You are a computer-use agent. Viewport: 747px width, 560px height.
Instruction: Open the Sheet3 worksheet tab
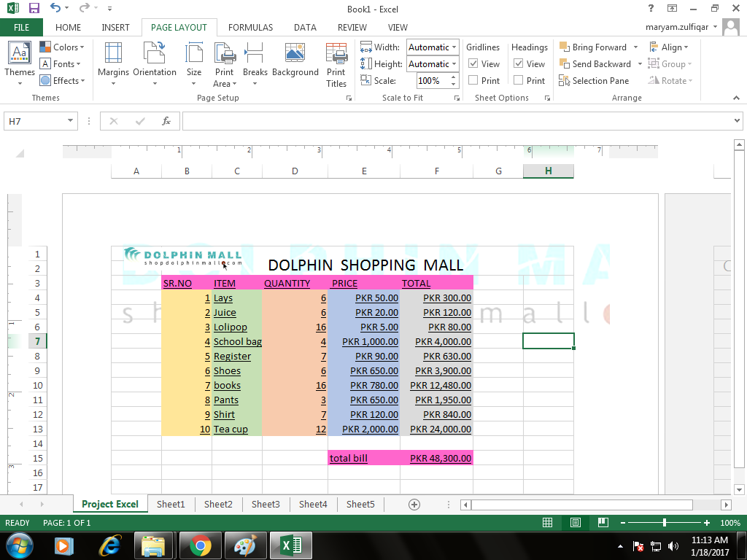pos(266,504)
